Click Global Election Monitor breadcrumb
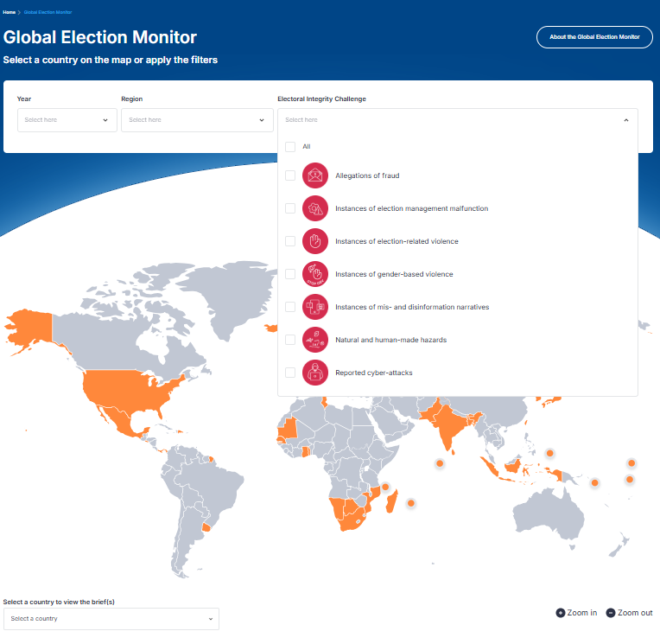The width and height of the screenshot is (660, 644). 48,12
